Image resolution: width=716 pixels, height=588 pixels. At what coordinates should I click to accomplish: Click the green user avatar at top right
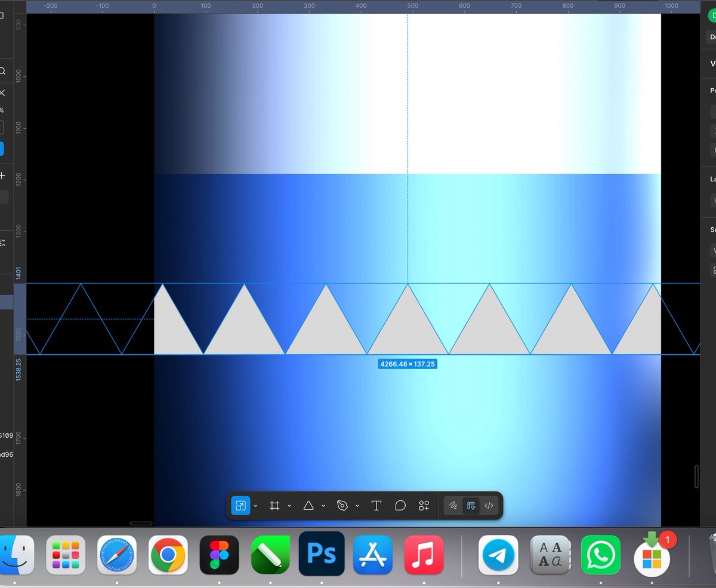712,16
